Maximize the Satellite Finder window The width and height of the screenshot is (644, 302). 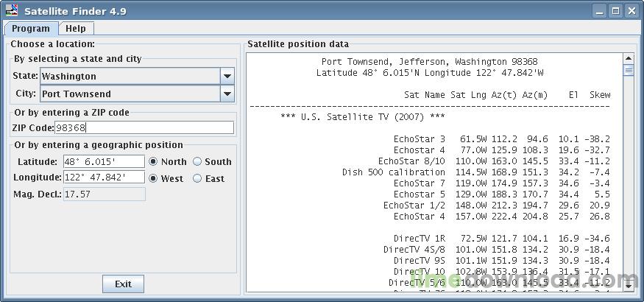615,11
